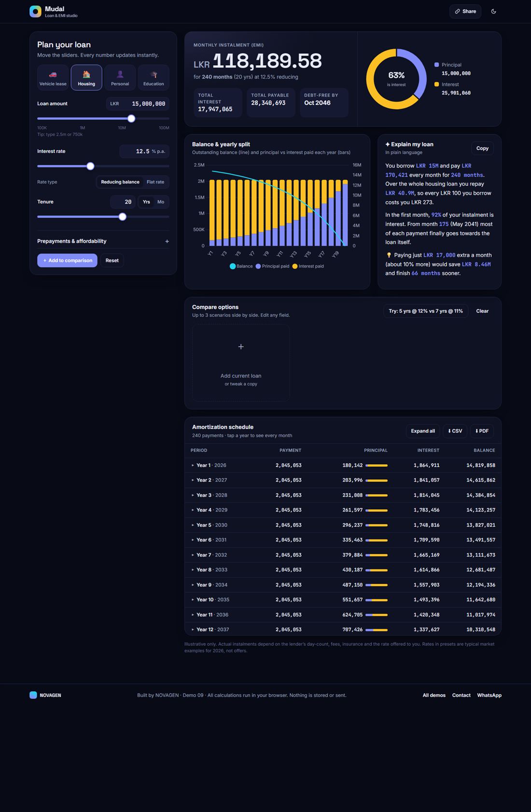Viewport: 531px width, 812px height.
Task: Expand Prepayments & affordability section
Action: tap(103, 241)
